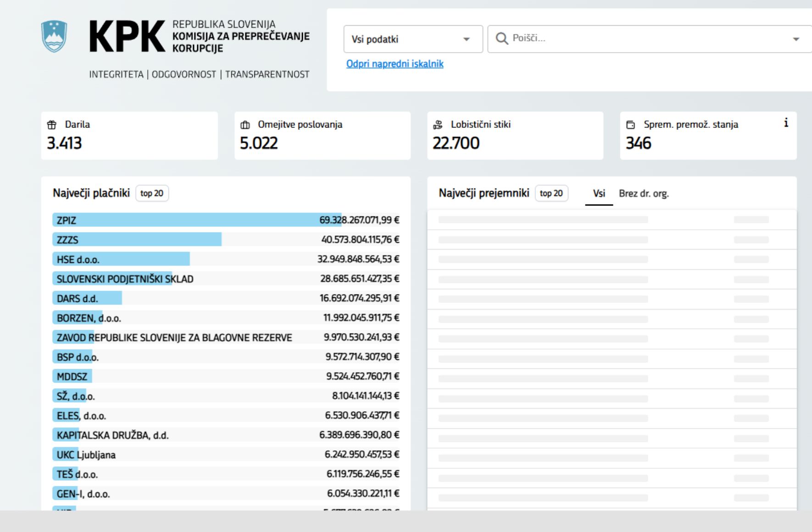Expand the search field dropdown arrow
Screen dimensions: 812x532
tap(796, 39)
